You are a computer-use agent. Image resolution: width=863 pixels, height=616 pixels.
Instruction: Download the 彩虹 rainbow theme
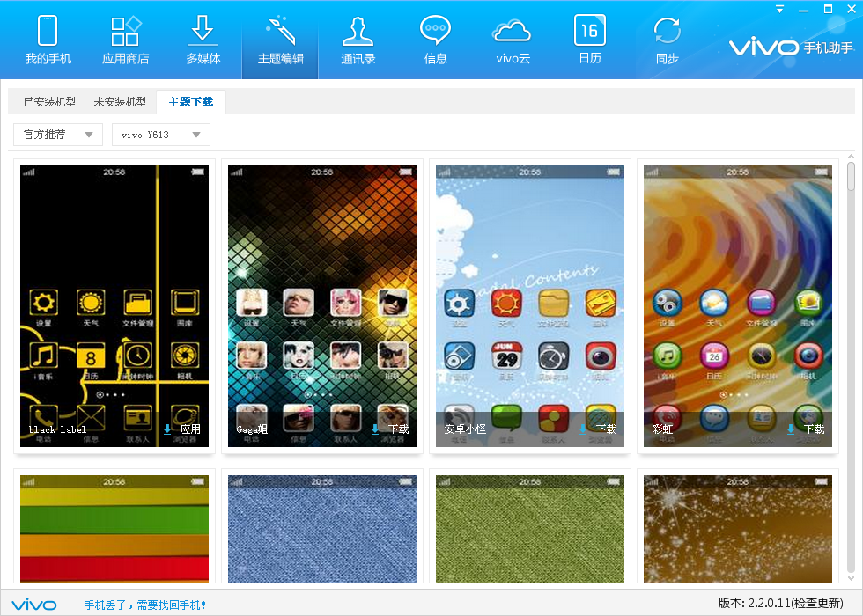(806, 429)
